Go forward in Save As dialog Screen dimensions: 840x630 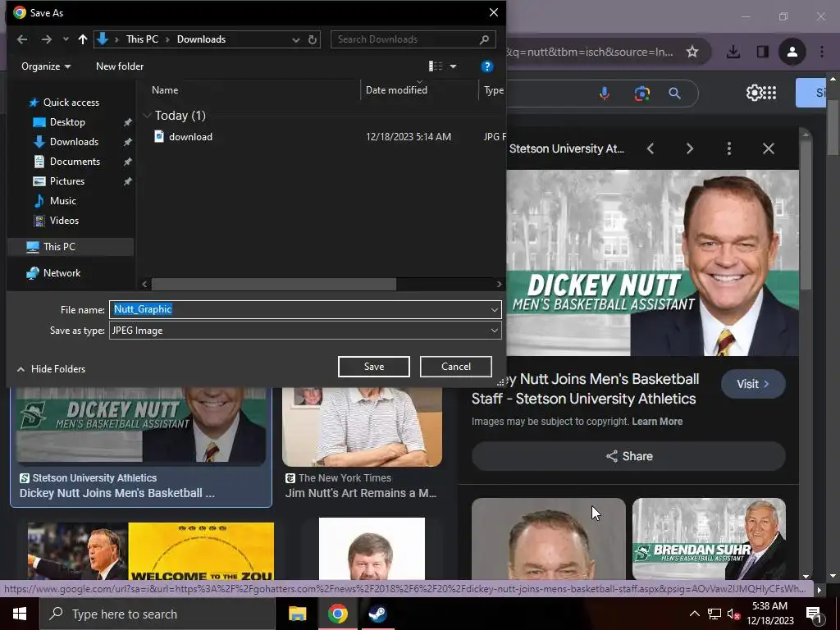click(47, 39)
